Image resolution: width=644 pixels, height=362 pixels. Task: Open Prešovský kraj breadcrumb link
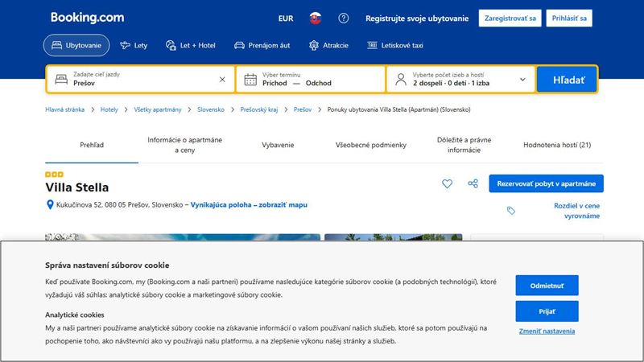(x=259, y=109)
